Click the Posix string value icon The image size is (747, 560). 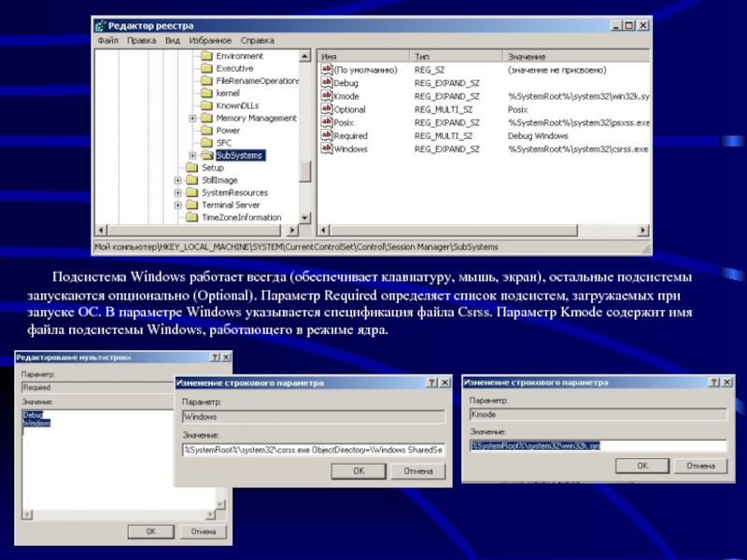pos(327,122)
